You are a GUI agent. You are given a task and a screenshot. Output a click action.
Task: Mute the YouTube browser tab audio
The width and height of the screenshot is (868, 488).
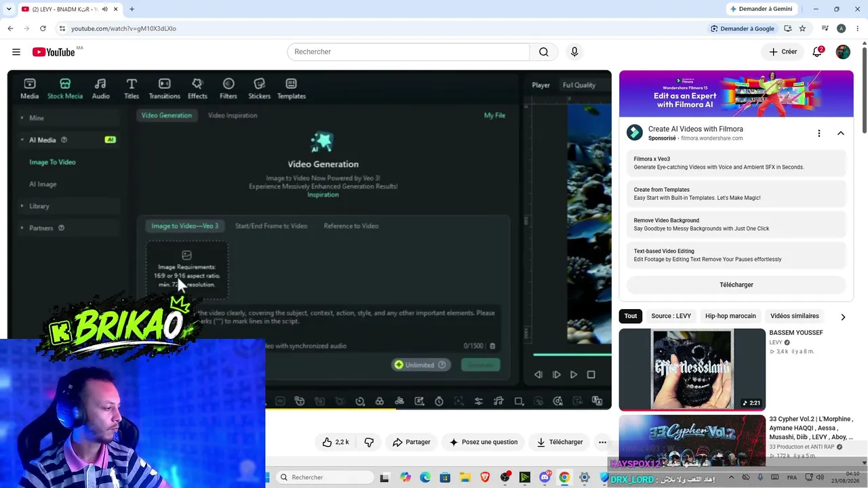[104, 9]
